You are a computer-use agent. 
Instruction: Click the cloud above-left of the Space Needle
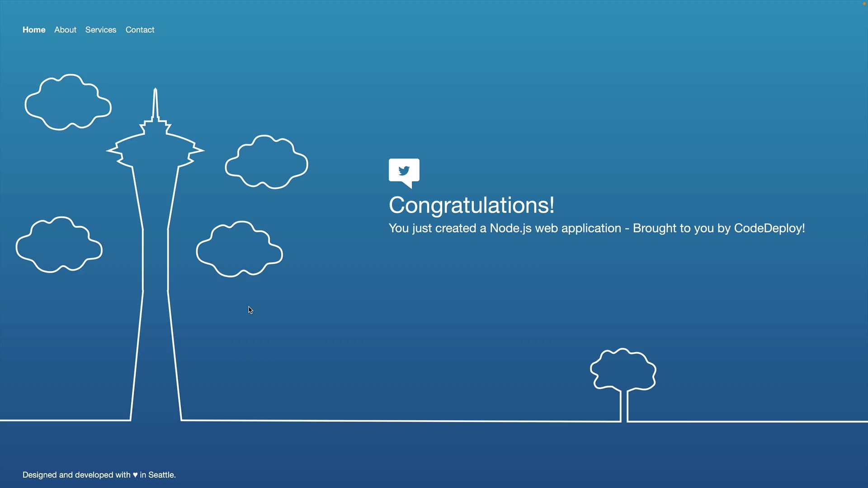tap(68, 103)
